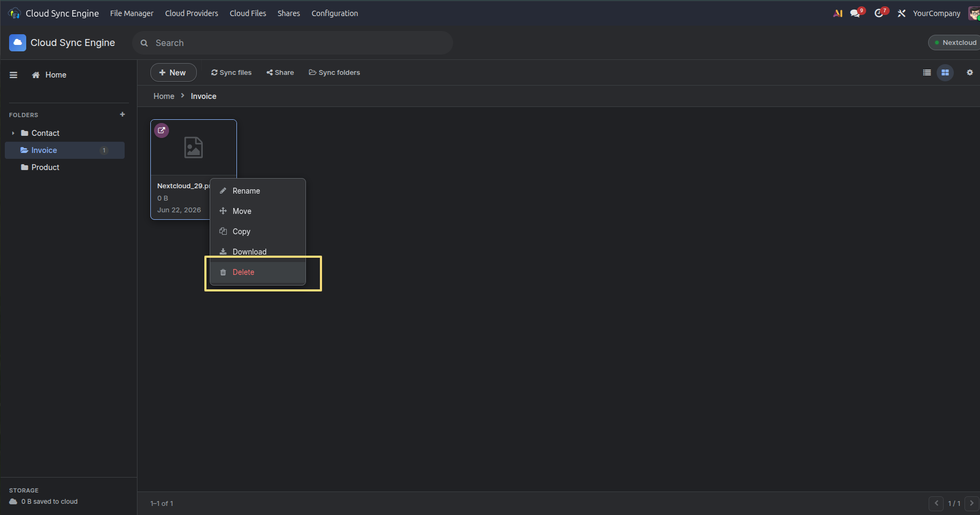Expand the Contact folder arrow
Screen dimensions: 980x515
(13, 133)
